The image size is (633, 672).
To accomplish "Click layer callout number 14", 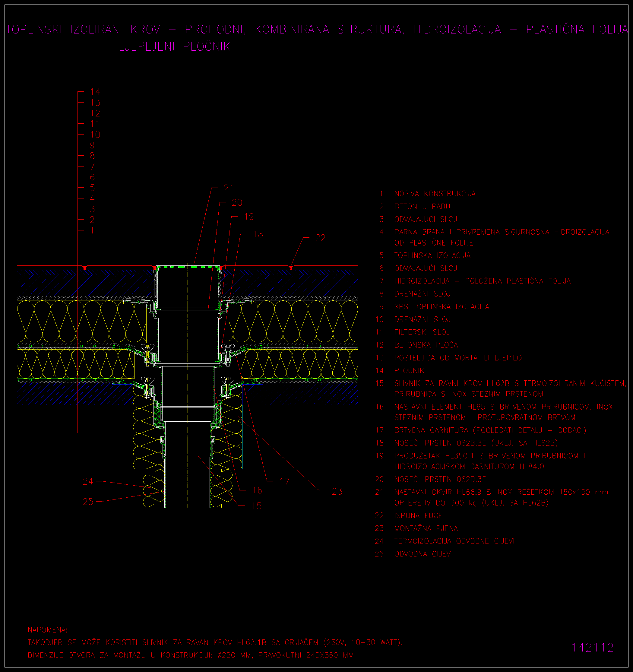I will [95, 92].
